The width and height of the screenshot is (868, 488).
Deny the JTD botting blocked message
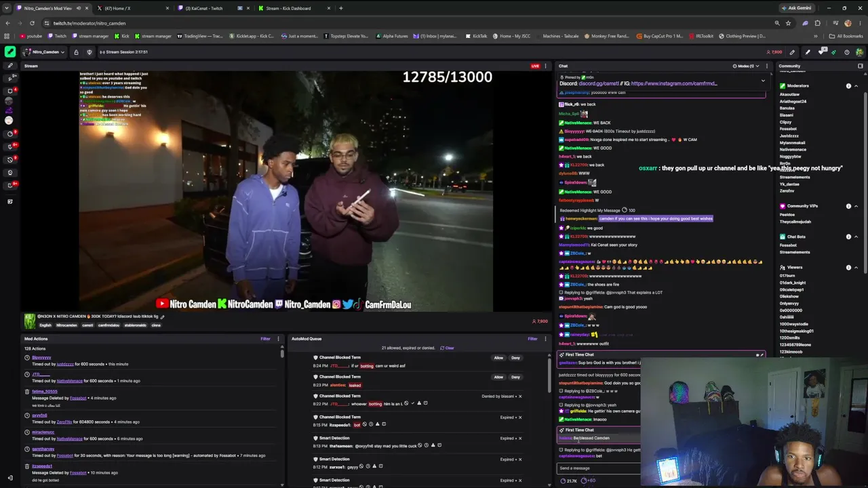(515, 358)
